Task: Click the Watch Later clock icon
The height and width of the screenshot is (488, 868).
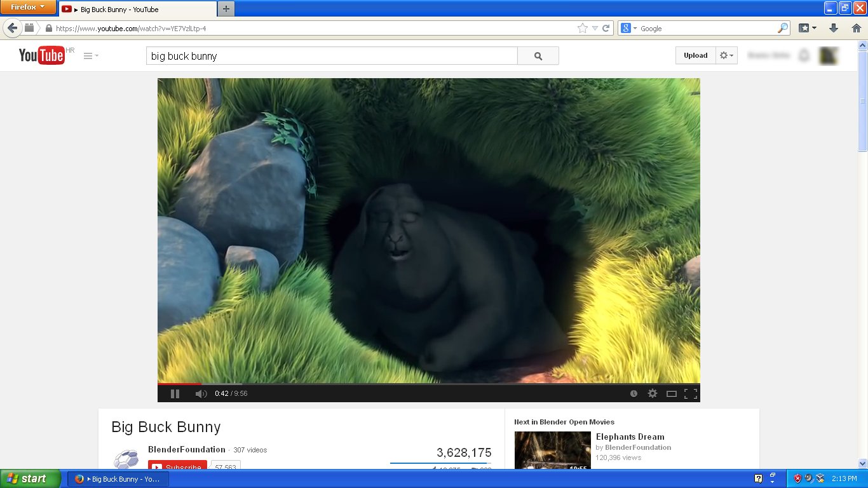Action: pos(634,394)
